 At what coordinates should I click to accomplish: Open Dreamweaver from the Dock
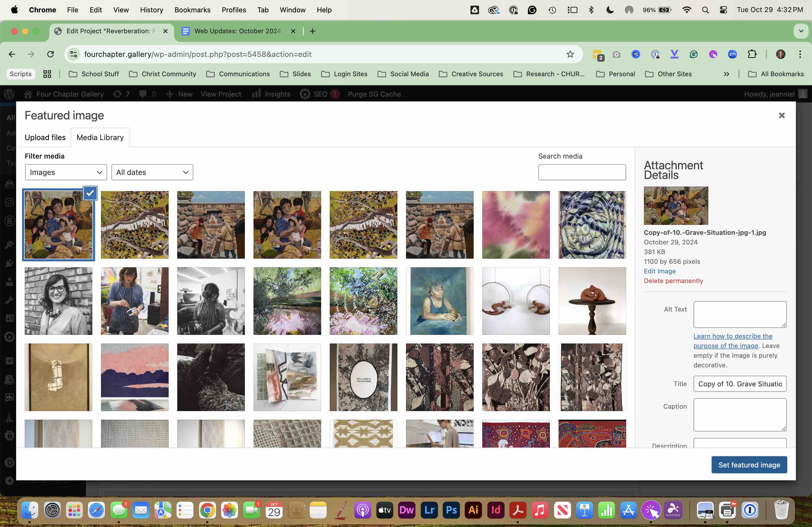[407, 510]
